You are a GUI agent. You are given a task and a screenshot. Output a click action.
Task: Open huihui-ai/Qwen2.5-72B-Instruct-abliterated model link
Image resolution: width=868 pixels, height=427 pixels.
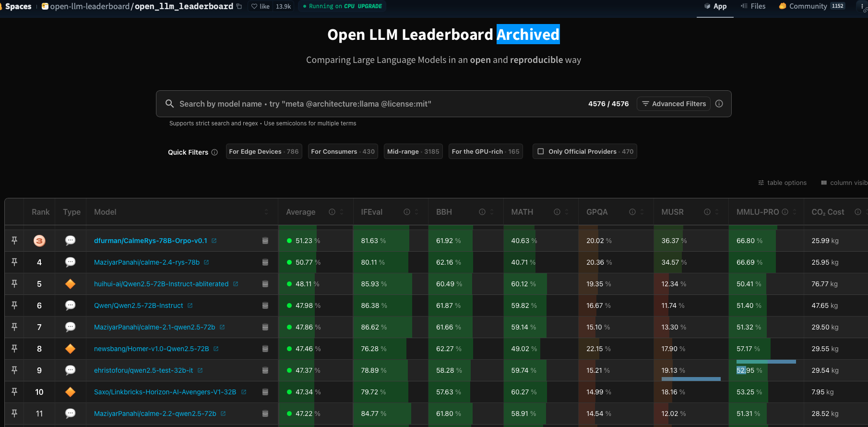[x=161, y=284]
